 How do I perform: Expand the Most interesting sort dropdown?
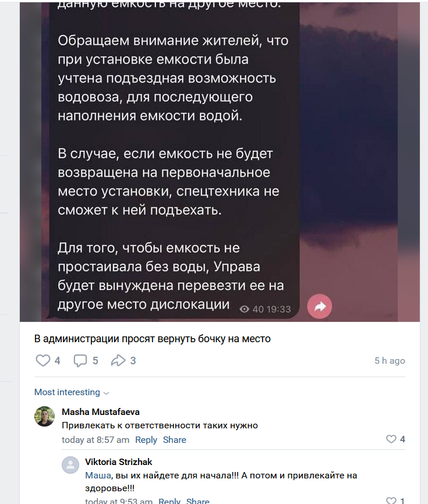pyautogui.click(x=72, y=392)
